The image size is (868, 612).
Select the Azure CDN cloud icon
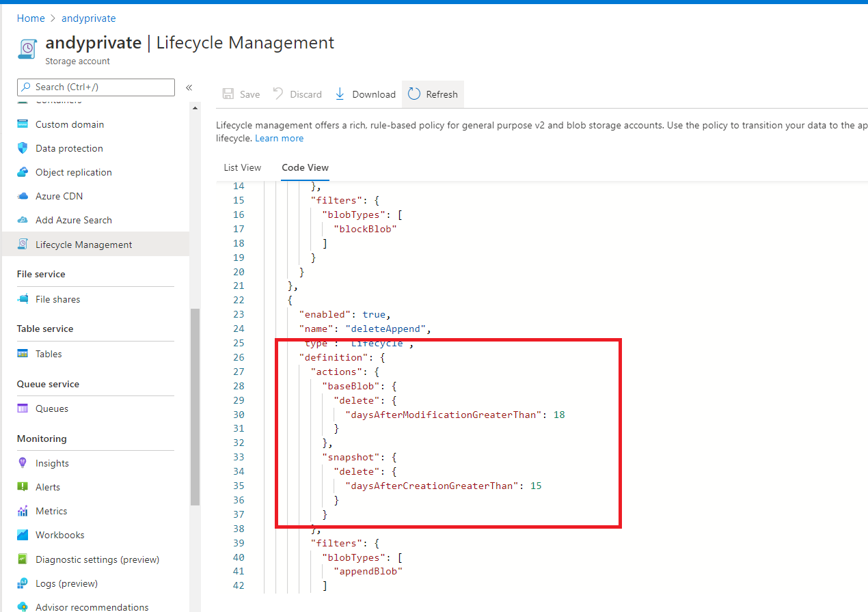pyautogui.click(x=23, y=196)
